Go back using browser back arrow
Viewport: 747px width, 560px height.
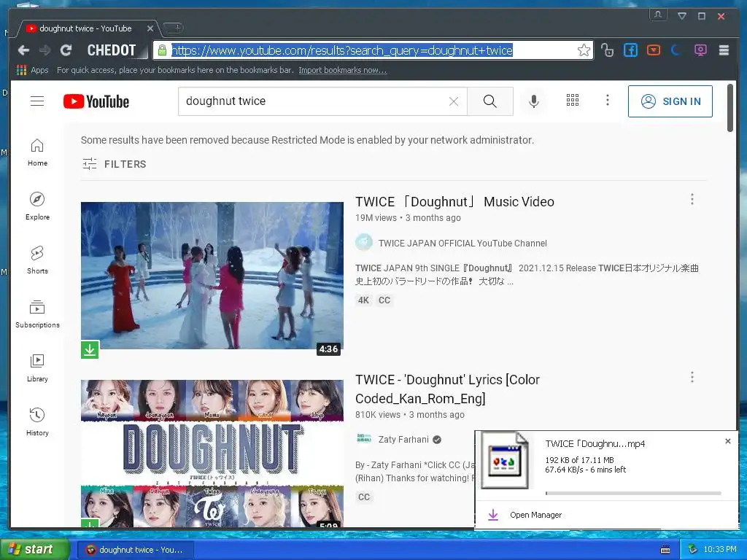(23, 50)
